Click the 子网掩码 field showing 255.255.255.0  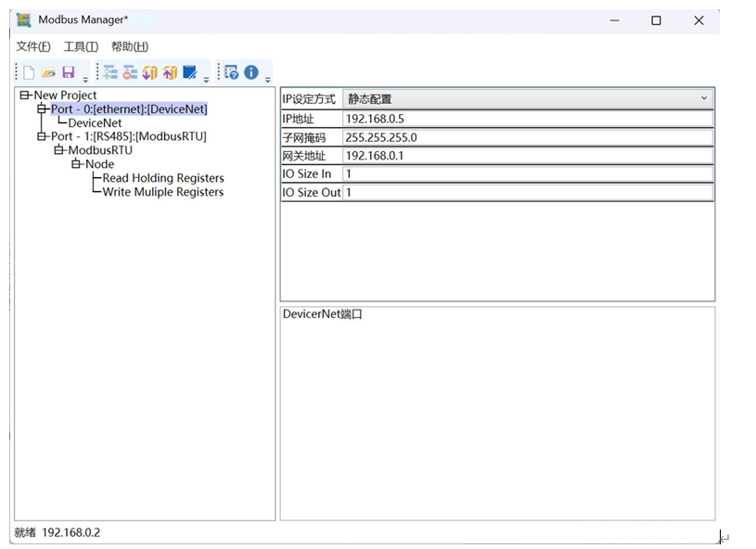[527, 137]
